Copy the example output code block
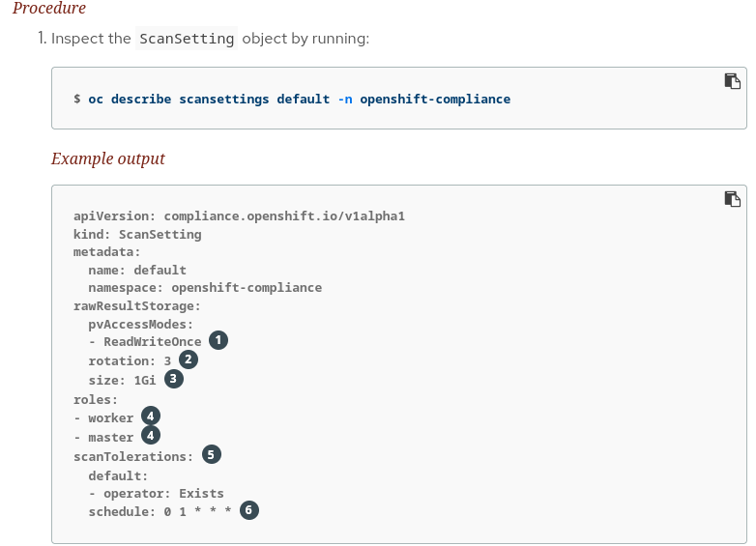The image size is (756, 546). pyautogui.click(x=732, y=199)
